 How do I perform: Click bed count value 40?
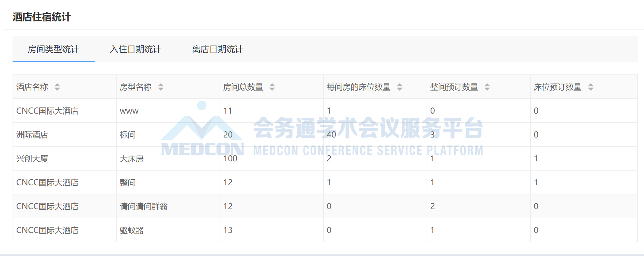pyautogui.click(x=331, y=135)
